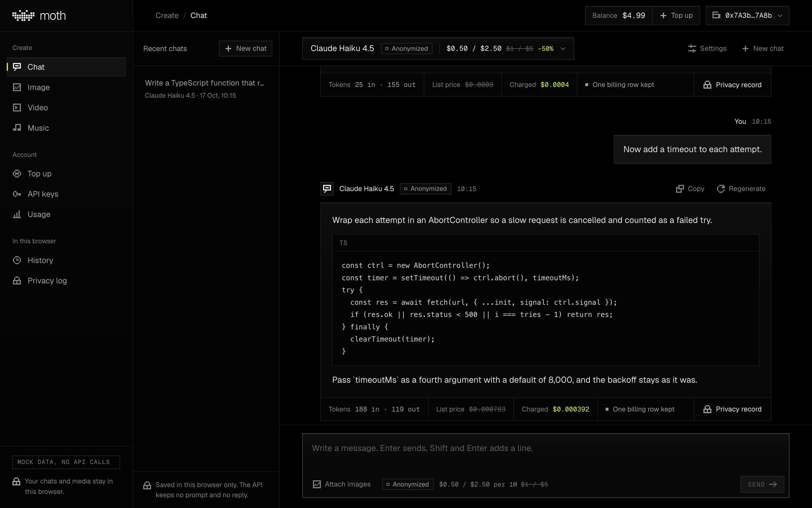Go to the Video section
812x508 pixels.
pyautogui.click(x=66, y=108)
